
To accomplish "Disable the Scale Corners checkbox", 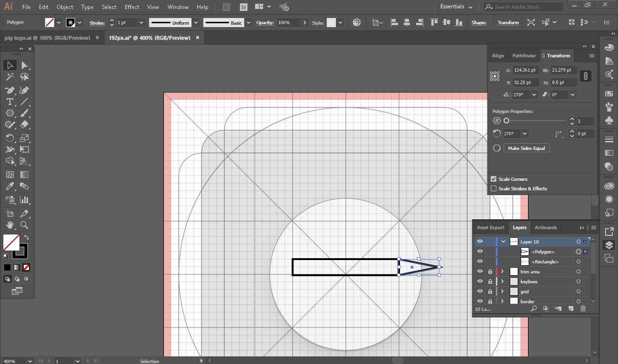I will (x=494, y=179).
